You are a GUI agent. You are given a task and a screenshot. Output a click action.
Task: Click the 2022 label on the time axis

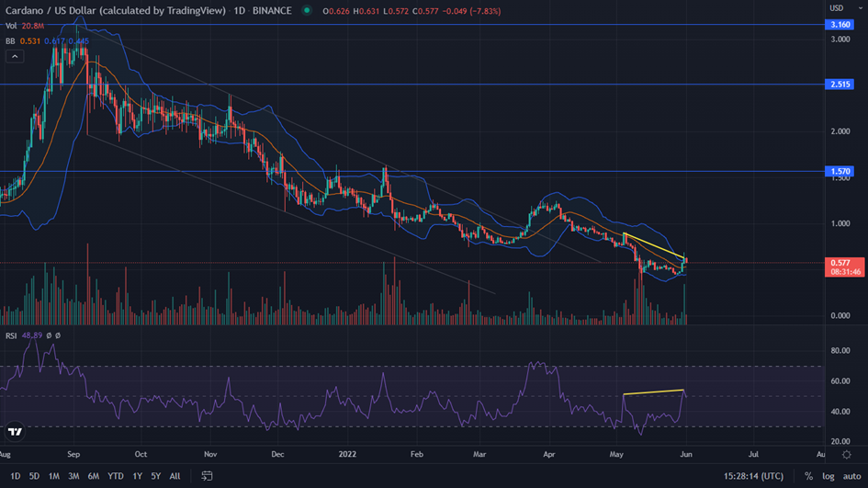[347, 454]
